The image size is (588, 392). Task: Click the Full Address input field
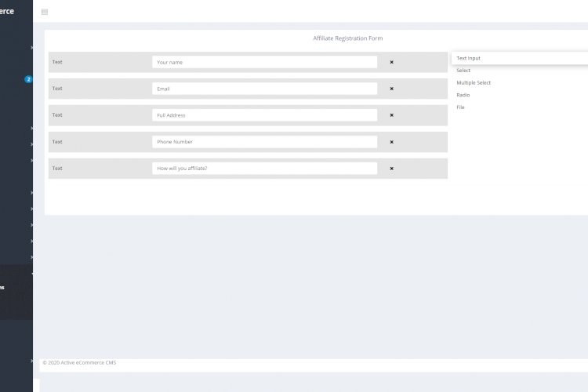pos(264,115)
